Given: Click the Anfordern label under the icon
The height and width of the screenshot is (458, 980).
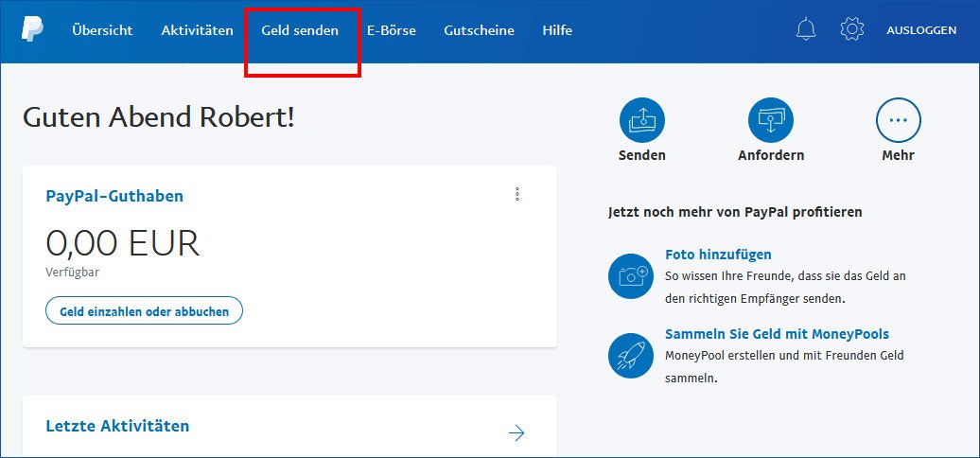Looking at the screenshot, I should click(x=771, y=155).
